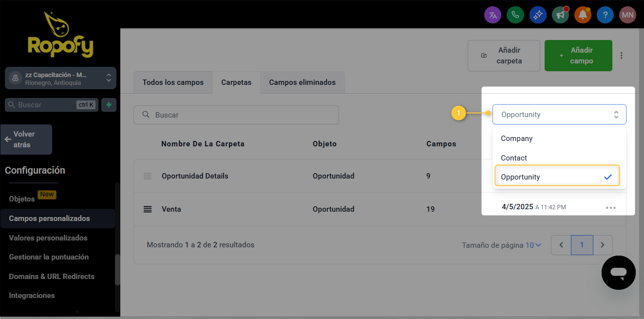644x319 pixels.
Task: Click the blue sparkle AI icon
Action: point(538,15)
